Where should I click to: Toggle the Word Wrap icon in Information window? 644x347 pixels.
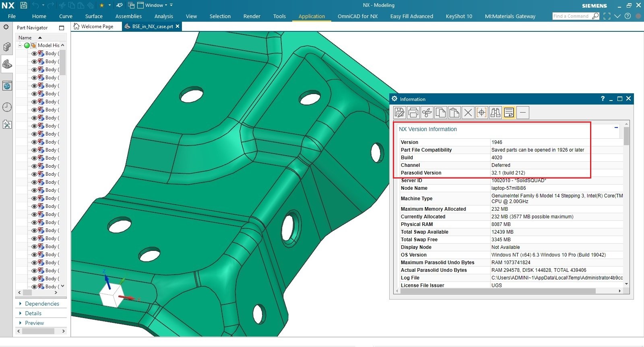click(x=509, y=113)
